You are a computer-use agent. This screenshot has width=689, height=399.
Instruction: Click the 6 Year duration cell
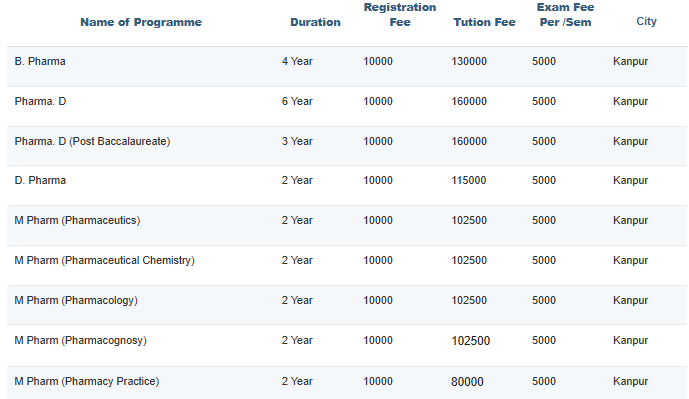coord(297,101)
